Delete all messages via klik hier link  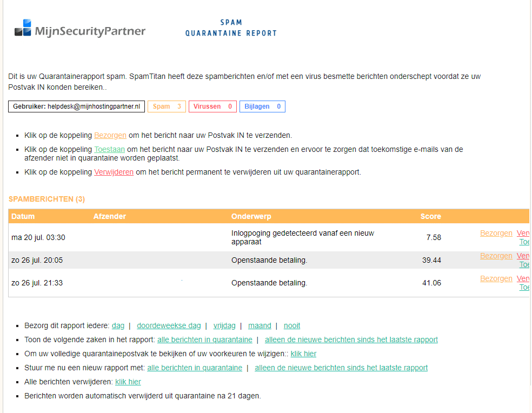click(x=128, y=382)
